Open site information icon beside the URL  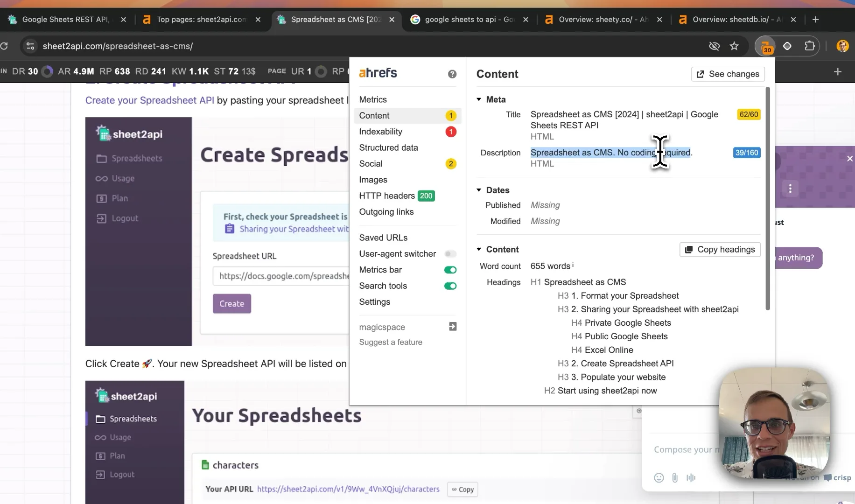[x=30, y=46]
